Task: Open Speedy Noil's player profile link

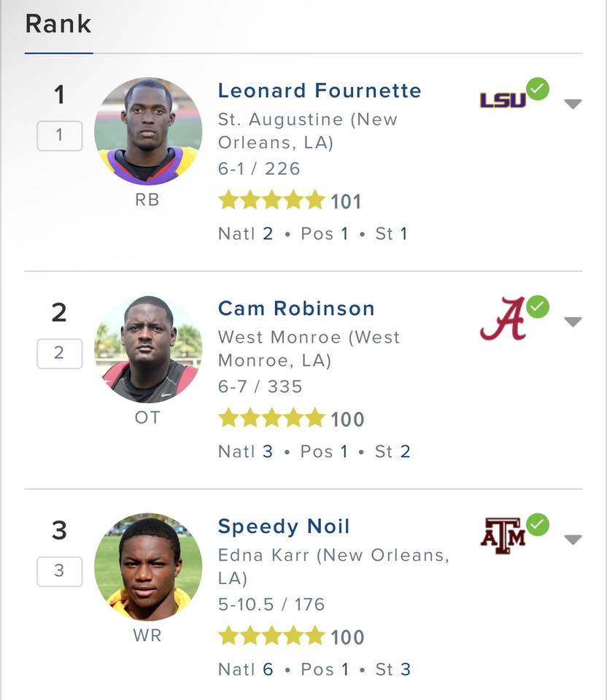Action: (284, 526)
